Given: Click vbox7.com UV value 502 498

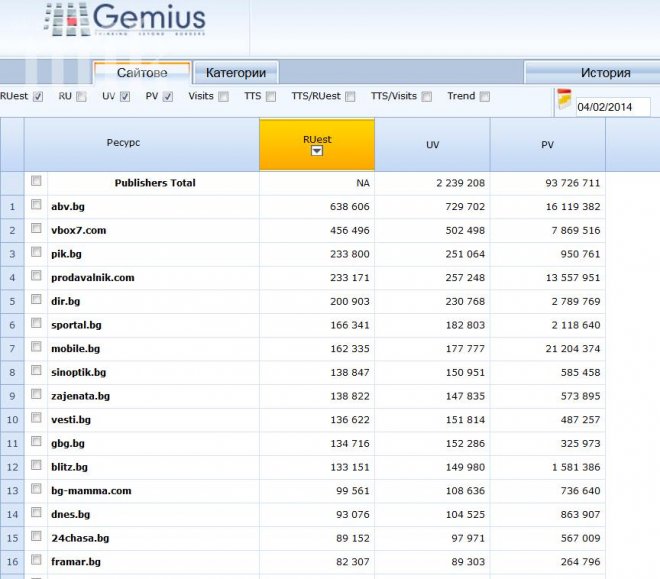Looking at the screenshot, I should (x=465, y=231).
